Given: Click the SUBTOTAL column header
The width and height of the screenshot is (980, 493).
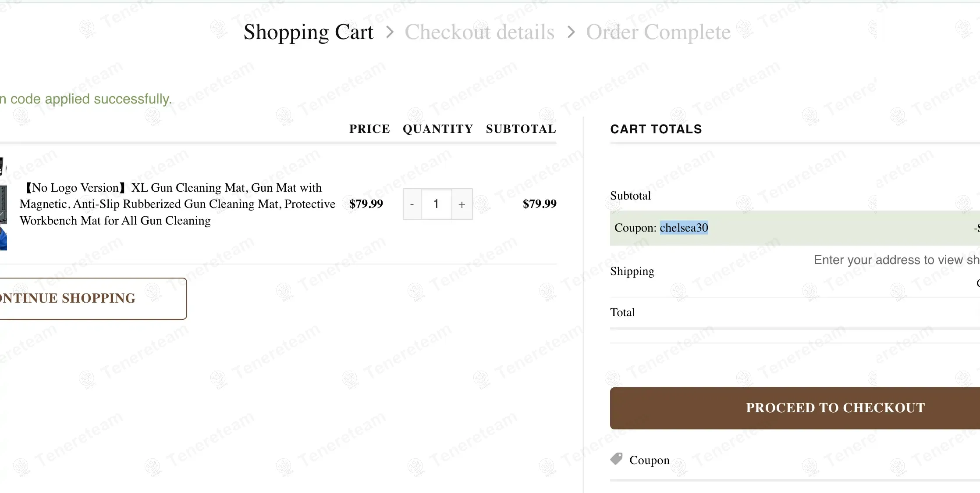Looking at the screenshot, I should (521, 129).
